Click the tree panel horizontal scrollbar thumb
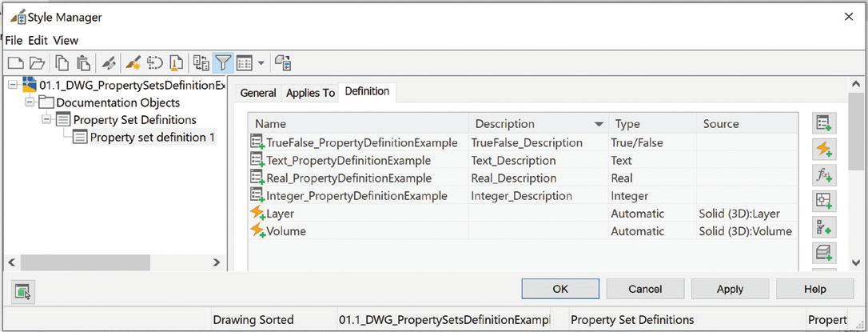Screen dimensions: 868x332 [x=86, y=262]
